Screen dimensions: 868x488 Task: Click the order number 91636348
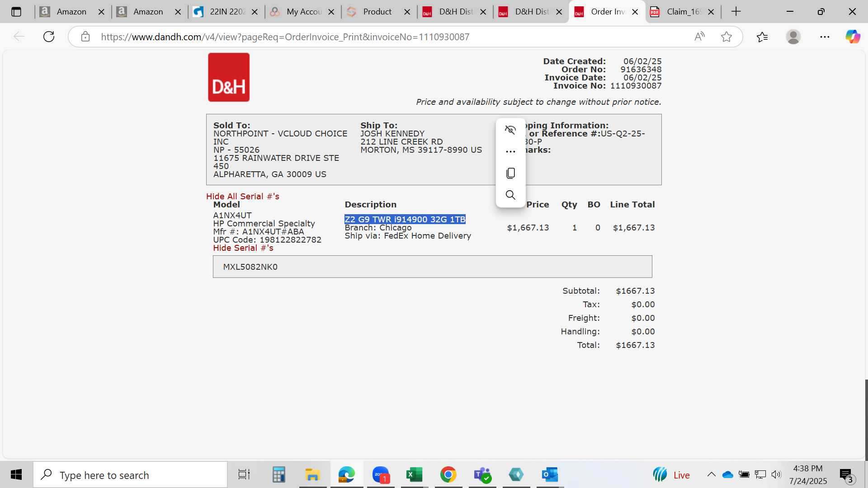641,70
